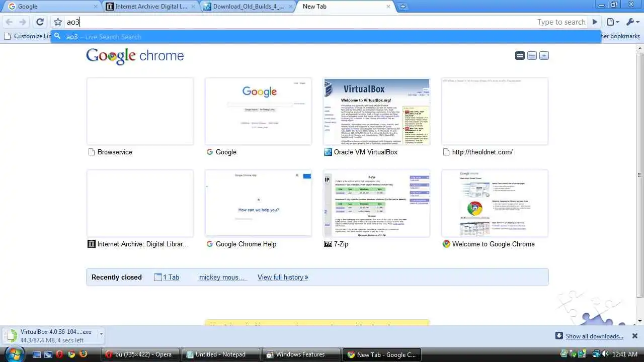Choose the ao3 Live Search suggestion

pyautogui.click(x=326, y=37)
